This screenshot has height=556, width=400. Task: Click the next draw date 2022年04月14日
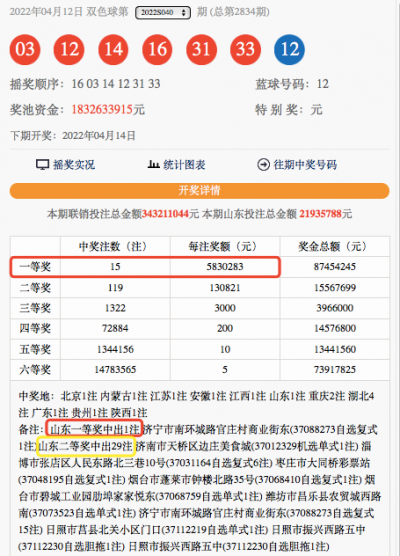pos(99,135)
